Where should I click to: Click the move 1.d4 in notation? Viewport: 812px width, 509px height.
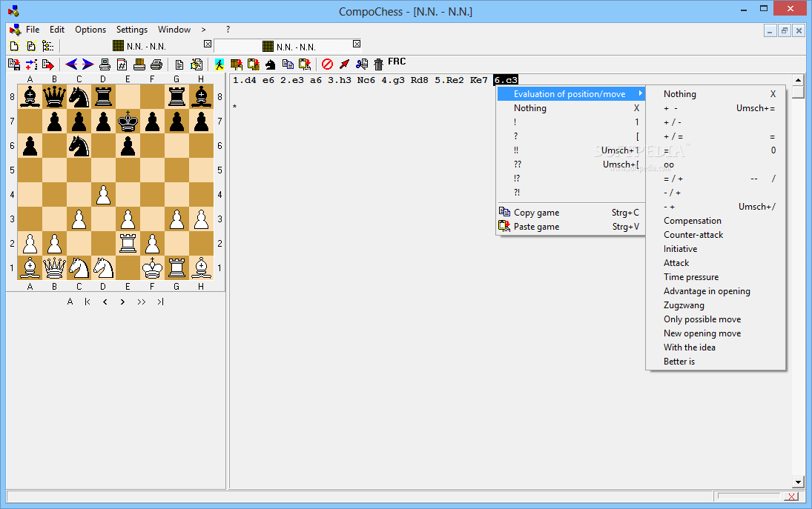pyautogui.click(x=245, y=80)
